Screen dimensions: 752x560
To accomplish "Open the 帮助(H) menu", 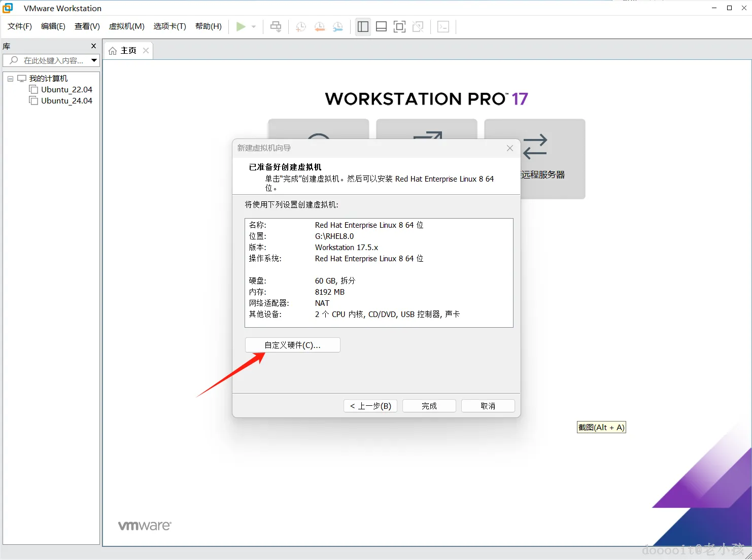I will pos(209,26).
